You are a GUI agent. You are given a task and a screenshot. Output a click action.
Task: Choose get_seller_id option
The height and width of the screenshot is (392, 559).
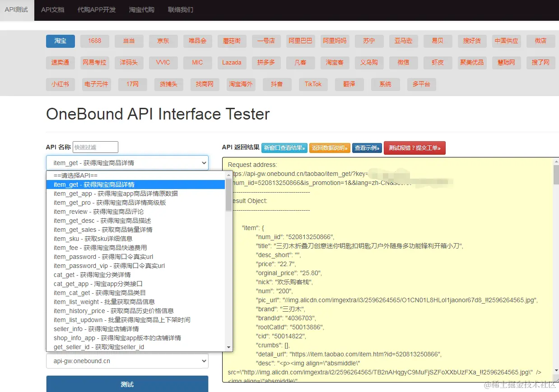click(x=136, y=347)
